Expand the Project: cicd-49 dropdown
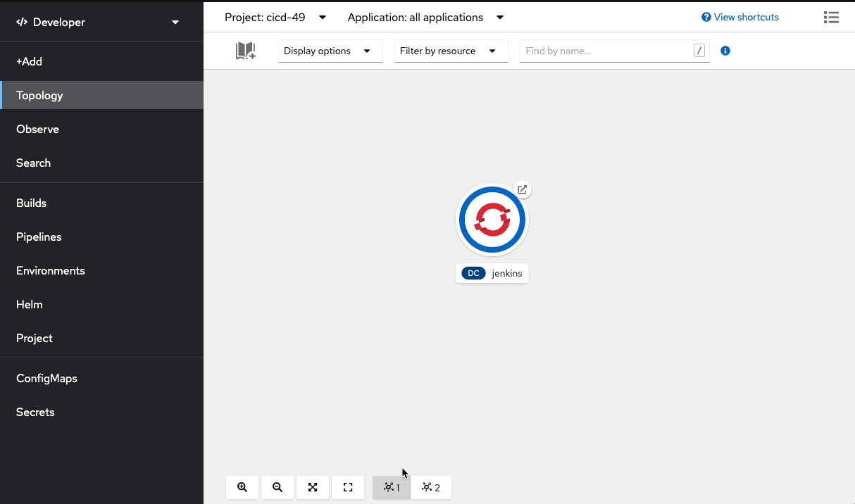The height and width of the screenshot is (504, 855). point(275,17)
